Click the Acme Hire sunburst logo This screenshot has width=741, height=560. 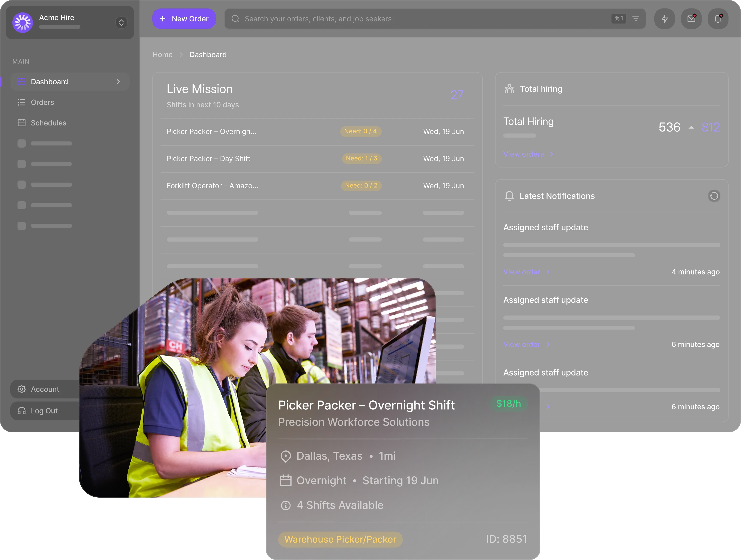[23, 23]
